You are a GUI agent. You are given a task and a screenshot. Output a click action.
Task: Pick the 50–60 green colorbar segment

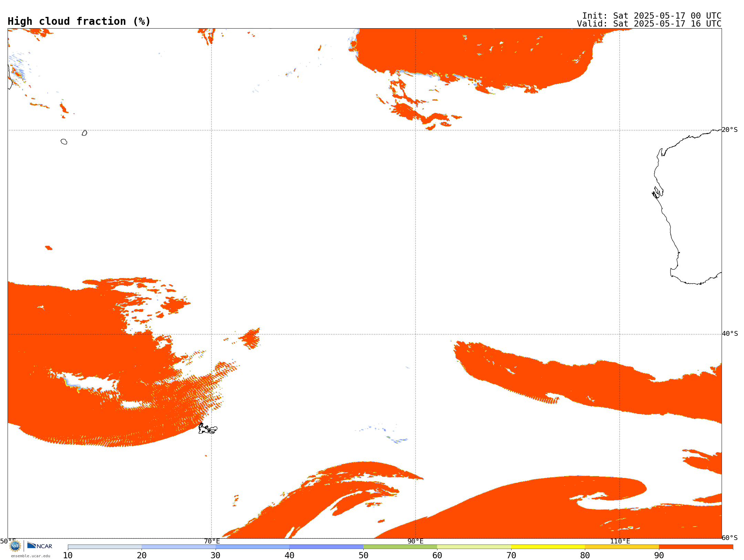(x=400, y=547)
